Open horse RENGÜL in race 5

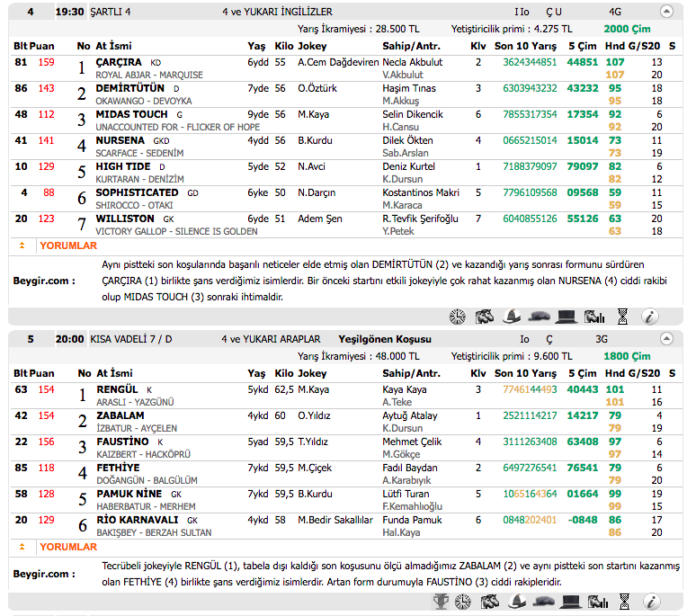tap(117, 389)
